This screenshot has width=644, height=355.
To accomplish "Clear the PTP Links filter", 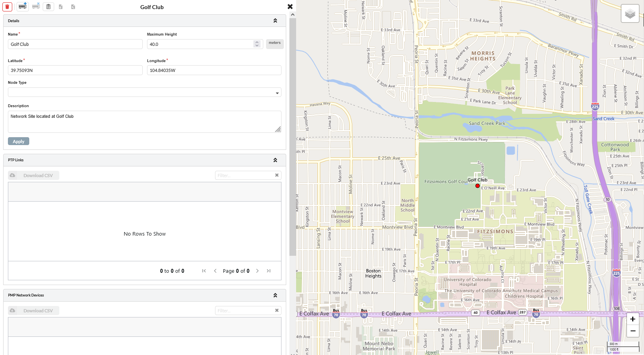I will [x=277, y=175].
